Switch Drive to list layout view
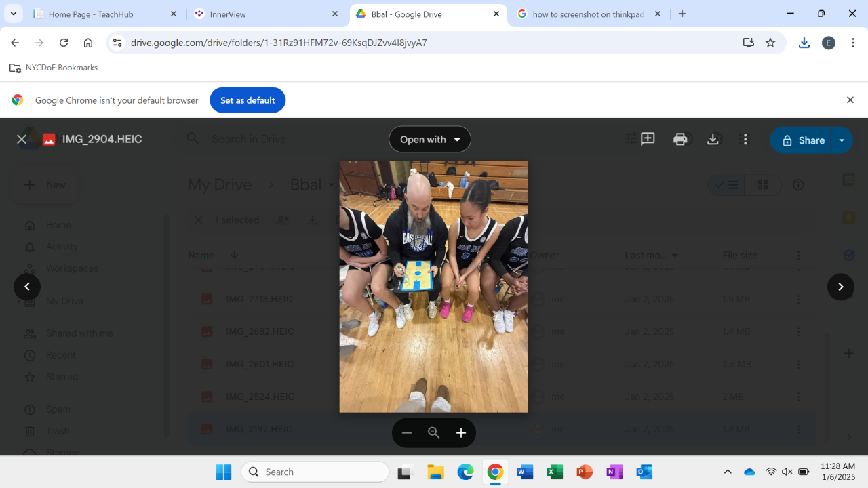Viewport: 868px width, 488px height. click(x=727, y=185)
